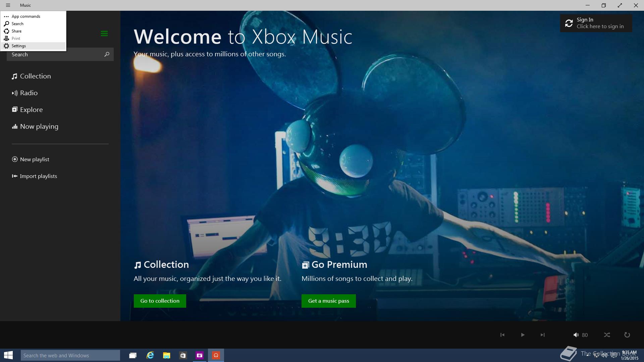Click the magnifier icon in search box
This screenshot has height=362, width=644.
(x=107, y=54)
